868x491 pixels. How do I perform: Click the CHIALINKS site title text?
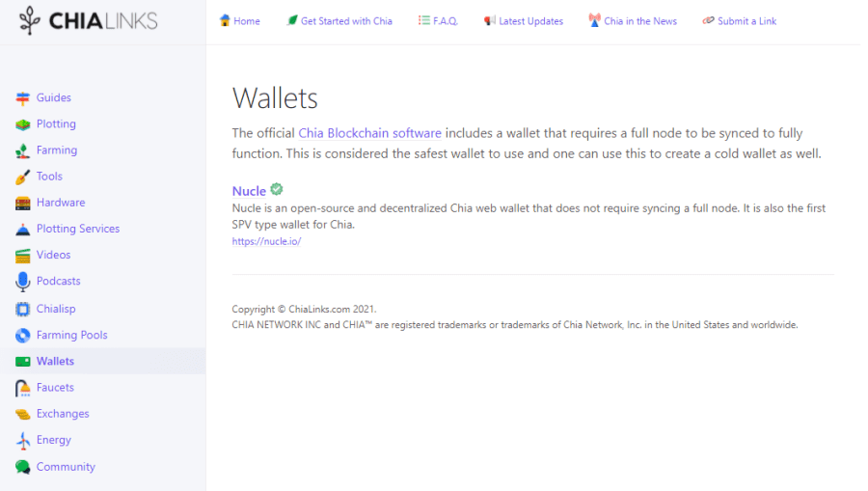click(x=103, y=21)
